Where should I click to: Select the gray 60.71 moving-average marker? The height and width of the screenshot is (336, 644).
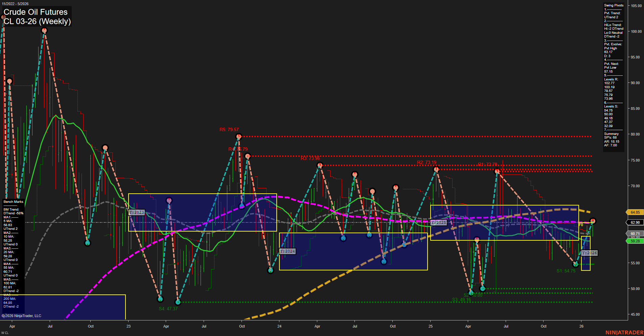(x=635, y=233)
